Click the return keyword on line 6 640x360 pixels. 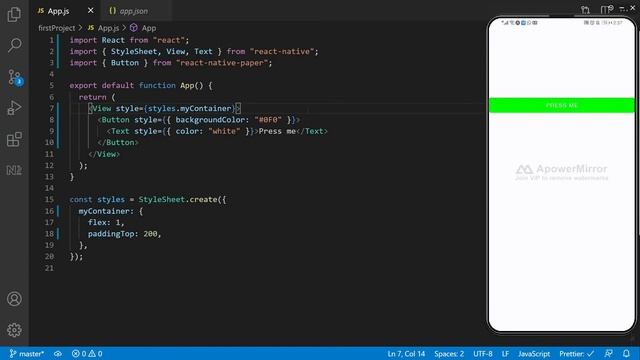tap(92, 97)
